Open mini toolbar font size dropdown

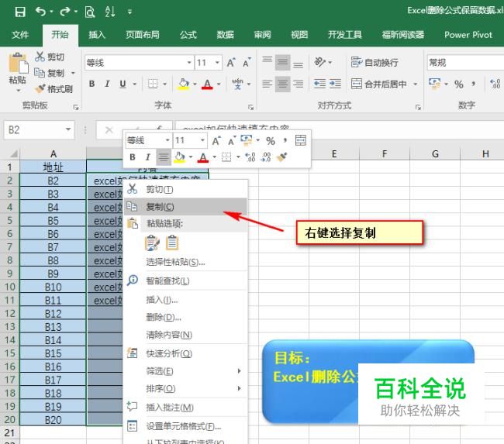202,140
